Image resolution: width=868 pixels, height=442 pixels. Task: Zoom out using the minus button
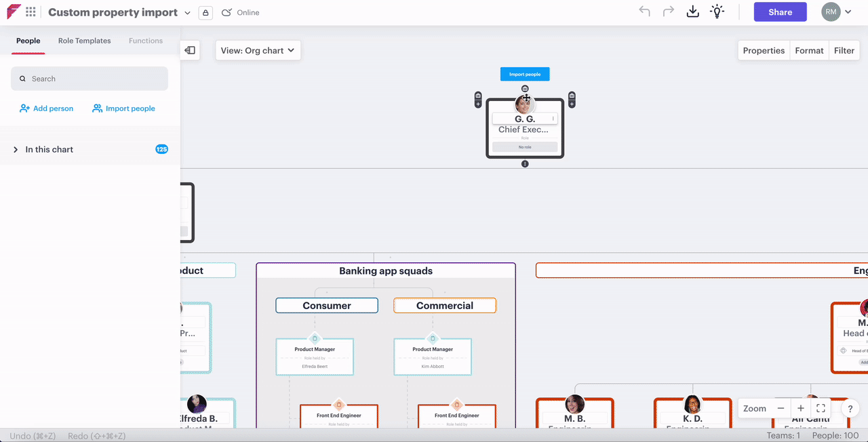click(781, 408)
